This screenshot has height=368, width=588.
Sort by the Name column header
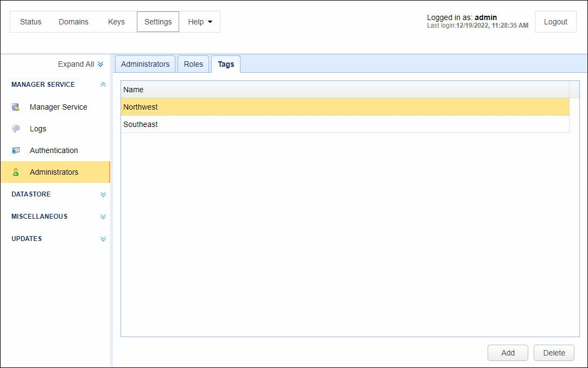coord(345,90)
